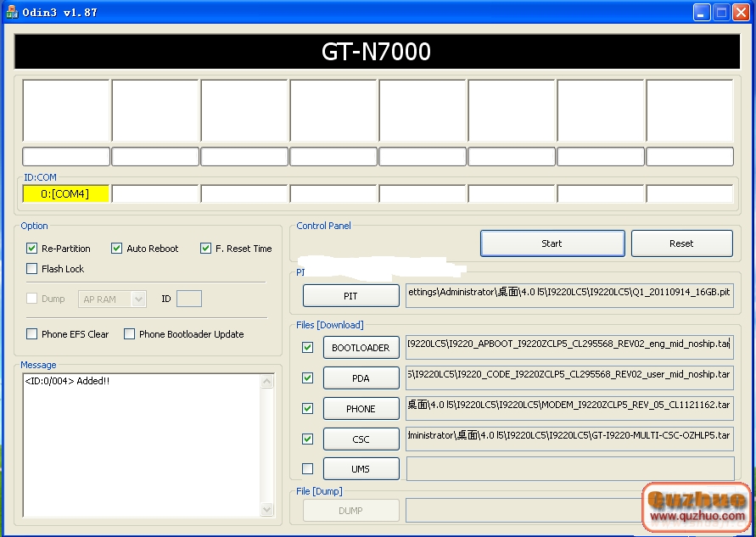Click the GT-N7000 banner
The width and height of the screenshot is (756, 537).
pos(377,52)
